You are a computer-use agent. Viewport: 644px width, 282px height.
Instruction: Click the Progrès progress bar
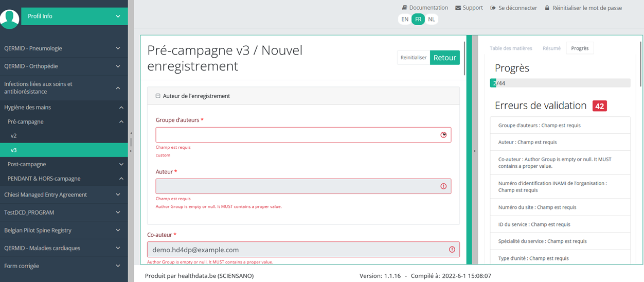point(560,83)
